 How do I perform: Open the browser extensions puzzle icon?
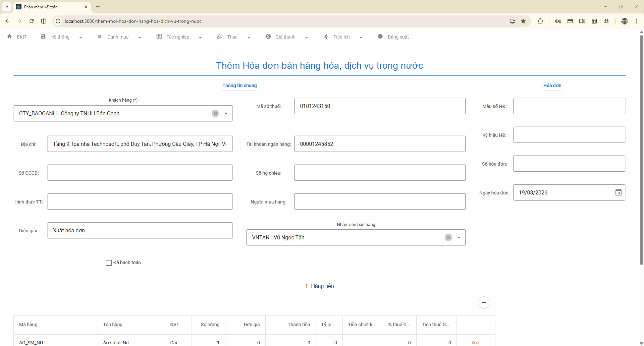point(540,21)
